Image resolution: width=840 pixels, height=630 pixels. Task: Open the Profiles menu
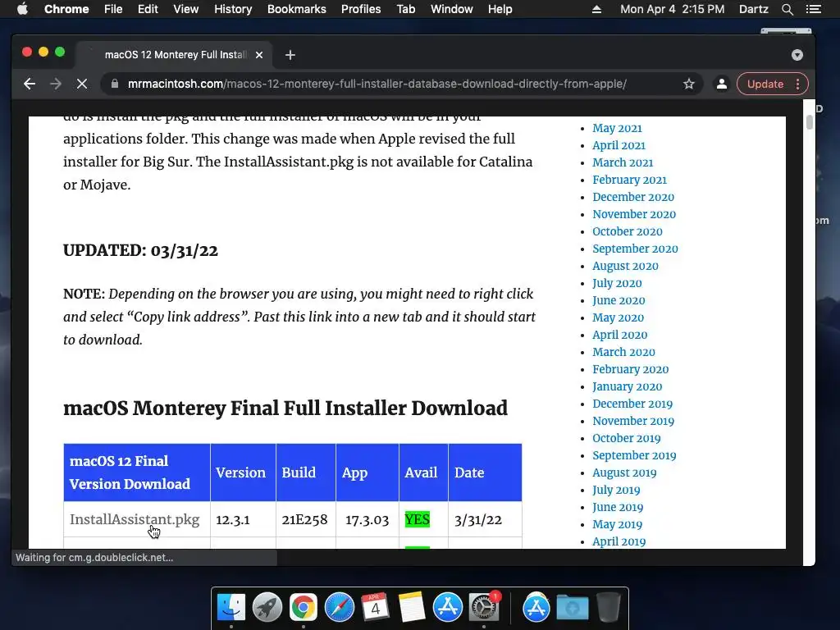[361, 9]
